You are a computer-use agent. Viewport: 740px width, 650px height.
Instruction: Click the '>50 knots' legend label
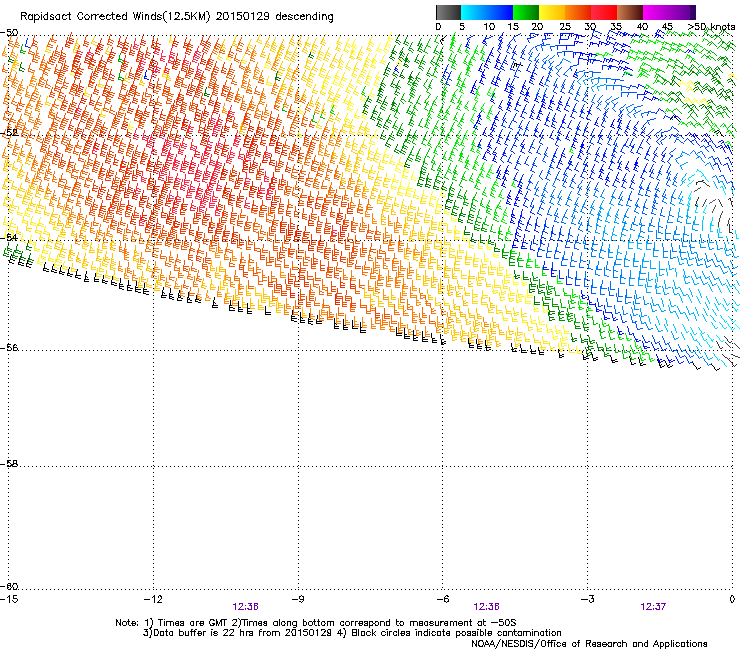tap(711, 26)
